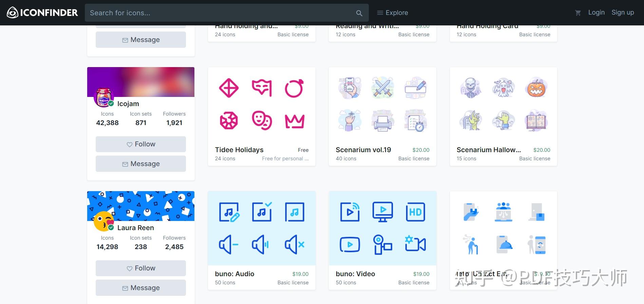Click the spell book icon in Scenarium Halloween
This screenshot has height=304, width=644.
(536, 121)
